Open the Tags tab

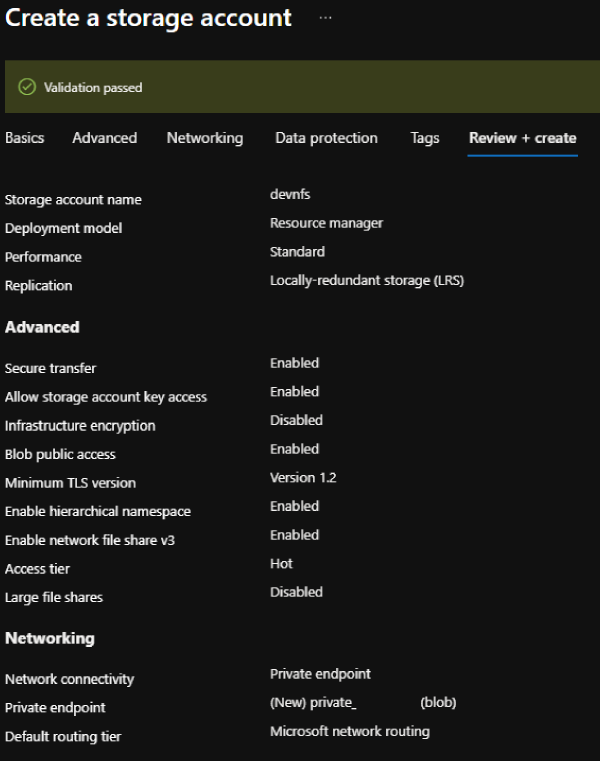(425, 138)
